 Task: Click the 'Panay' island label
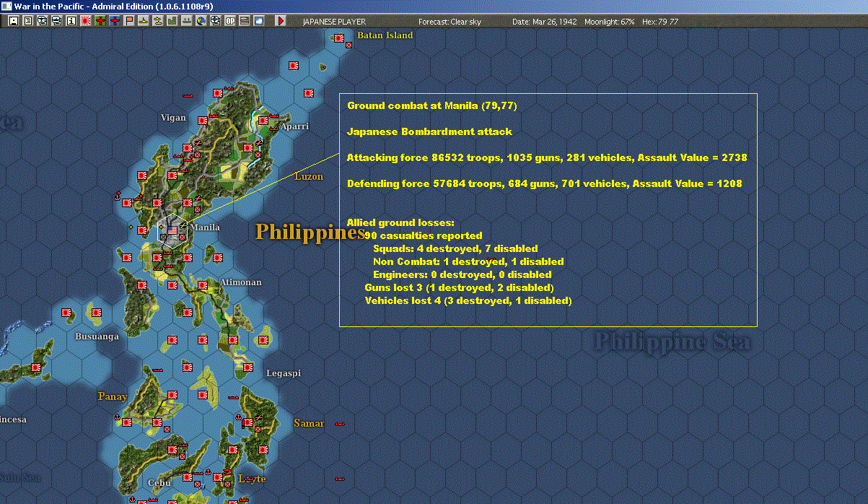pos(113,396)
